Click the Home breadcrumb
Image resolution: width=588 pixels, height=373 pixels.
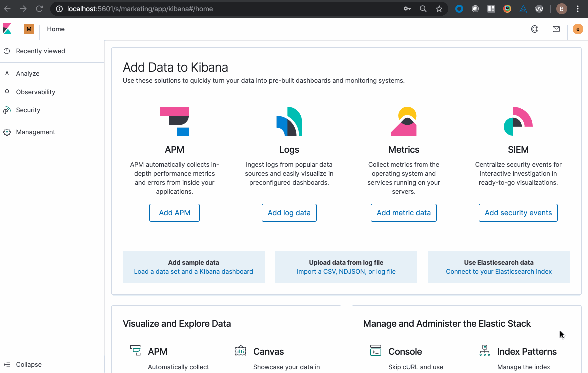56,29
